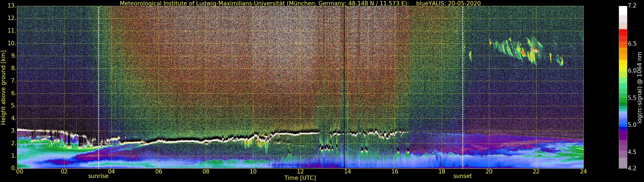The height and width of the screenshot is (182, 644).
Task: Click the '4.' height axis tick label
Action: point(14,118)
